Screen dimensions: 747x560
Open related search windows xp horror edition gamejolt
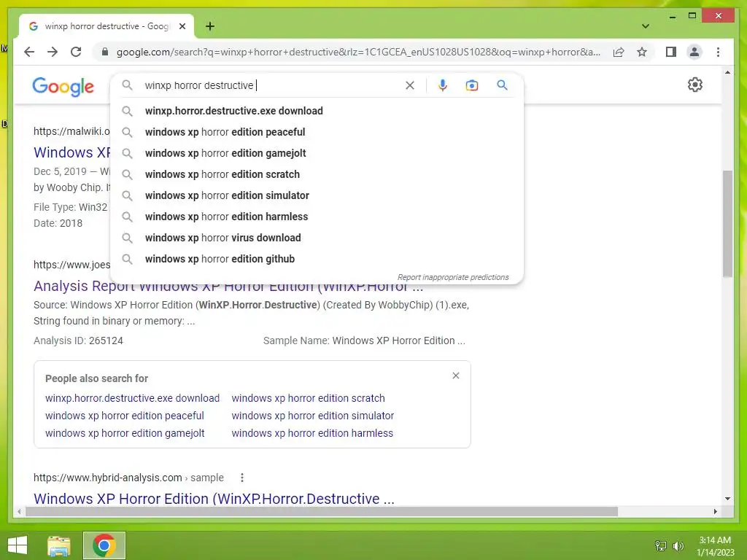[125, 433]
